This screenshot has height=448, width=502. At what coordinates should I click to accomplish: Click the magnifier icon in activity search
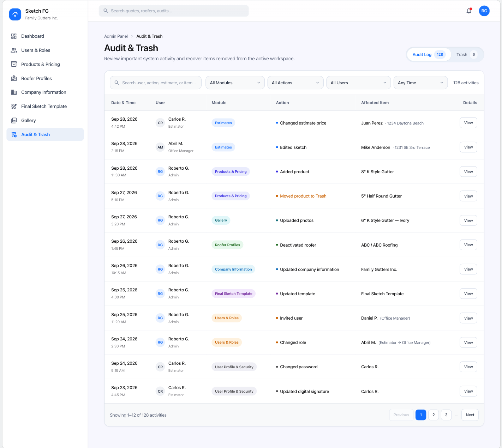click(117, 83)
